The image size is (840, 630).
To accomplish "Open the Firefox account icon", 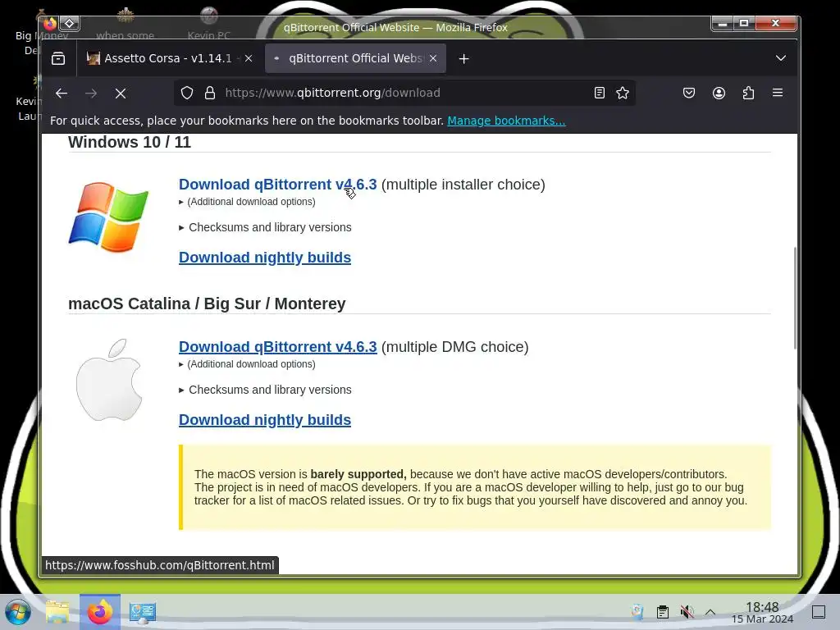I will coord(719,93).
